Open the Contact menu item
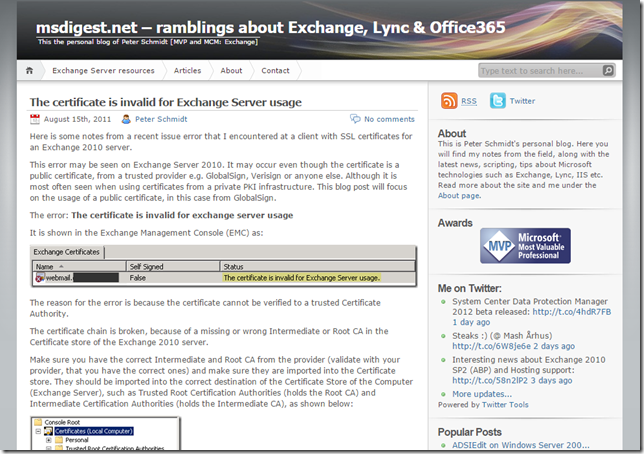This screenshot has height=454, width=644. point(275,71)
